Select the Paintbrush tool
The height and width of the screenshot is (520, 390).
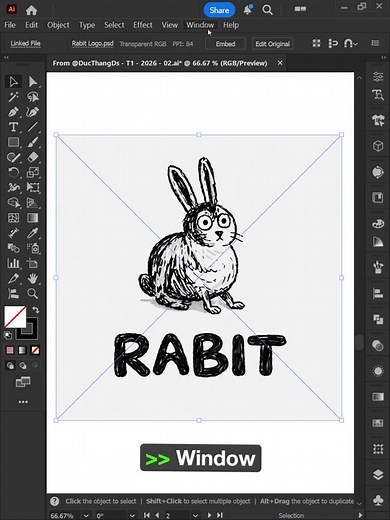tap(33, 142)
